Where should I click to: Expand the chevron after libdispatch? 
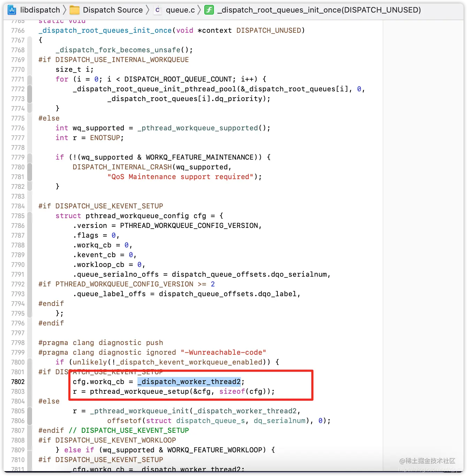pyautogui.click(x=65, y=10)
